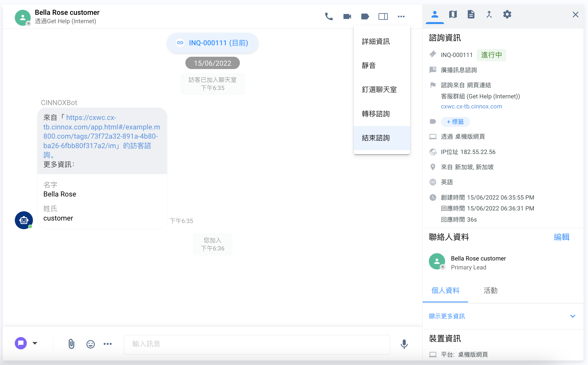Viewport: 588px width, 365px height.
Task: Open the header more options menu
Action: click(x=401, y=16)
